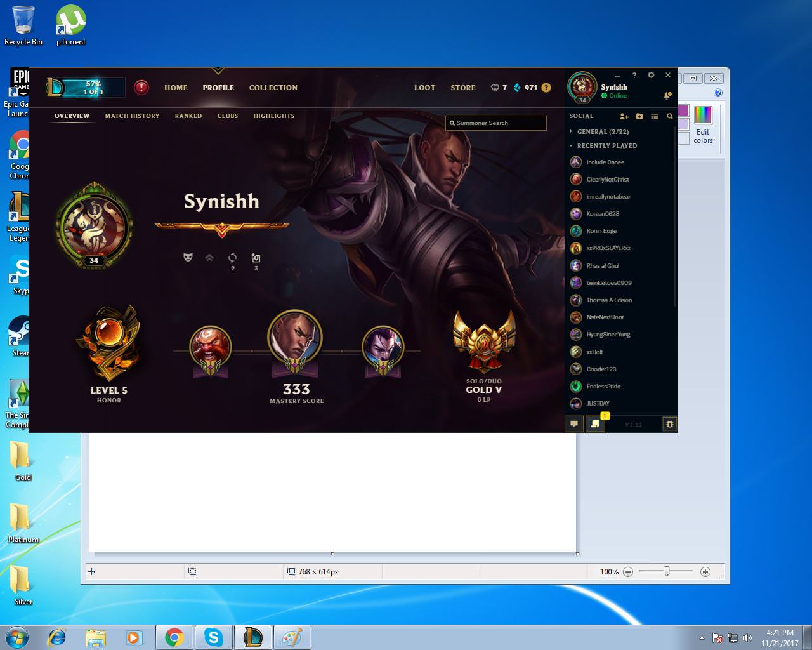Click the ward icon labeled 3
Viewport: 812px width, 650px height.
256,258
